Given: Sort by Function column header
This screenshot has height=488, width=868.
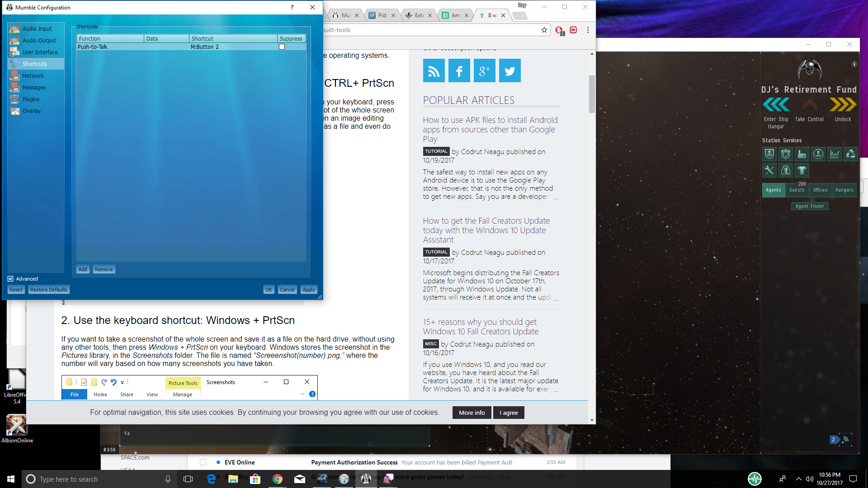Looking at the screenshot, I should click(x=110, y=38).
